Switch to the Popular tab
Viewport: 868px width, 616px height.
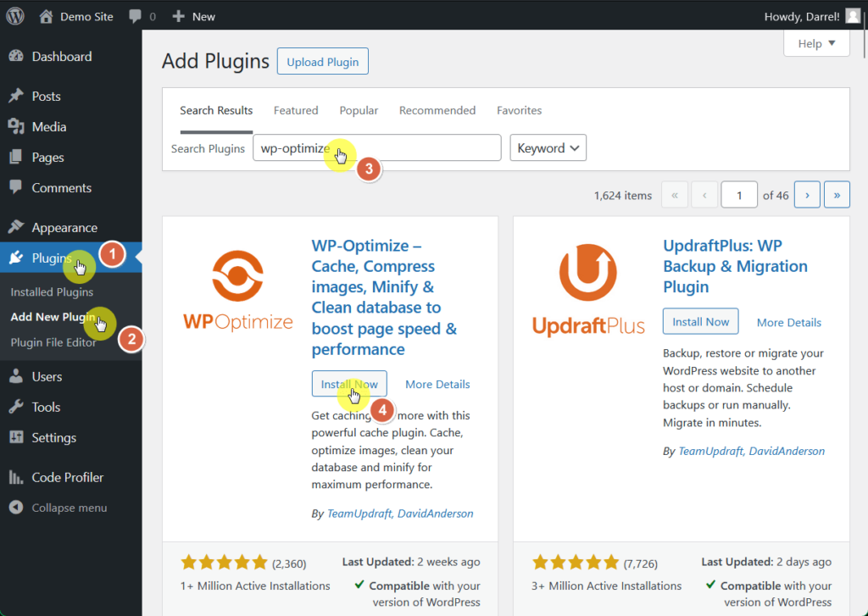click(359, 111)
